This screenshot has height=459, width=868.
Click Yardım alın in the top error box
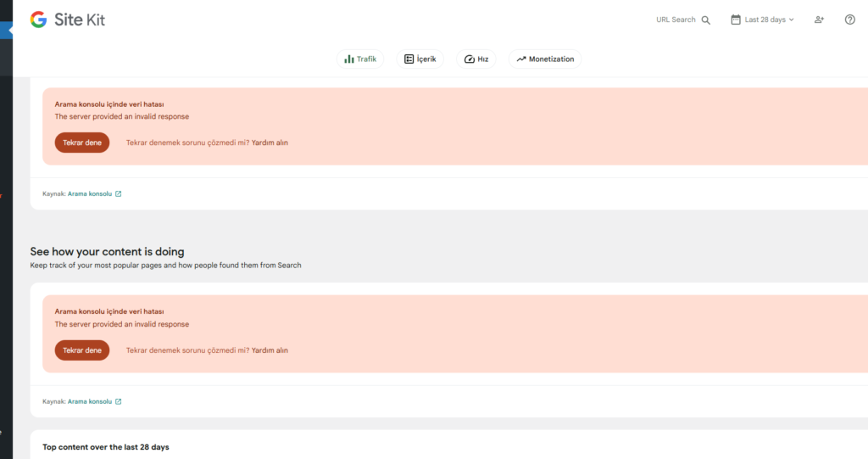coord(270,143)
